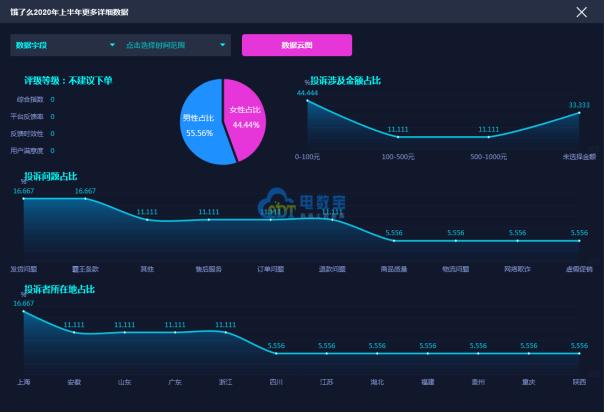This screenshot has width=605, height=413.
Task: Close the 饿了么 detailed data dialog
Action: (581, 12)
